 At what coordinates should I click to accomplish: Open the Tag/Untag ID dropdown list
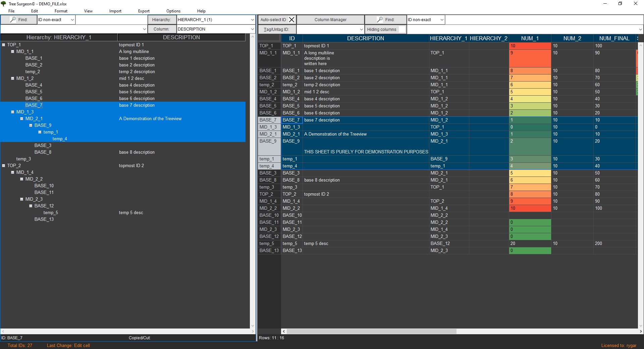click(x=361, y=29)
